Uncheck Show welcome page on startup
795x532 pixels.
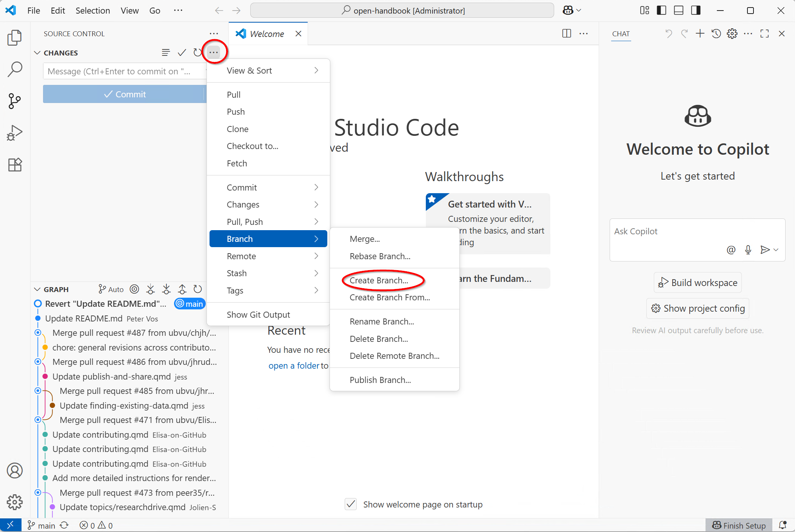[x=351, y=504]
